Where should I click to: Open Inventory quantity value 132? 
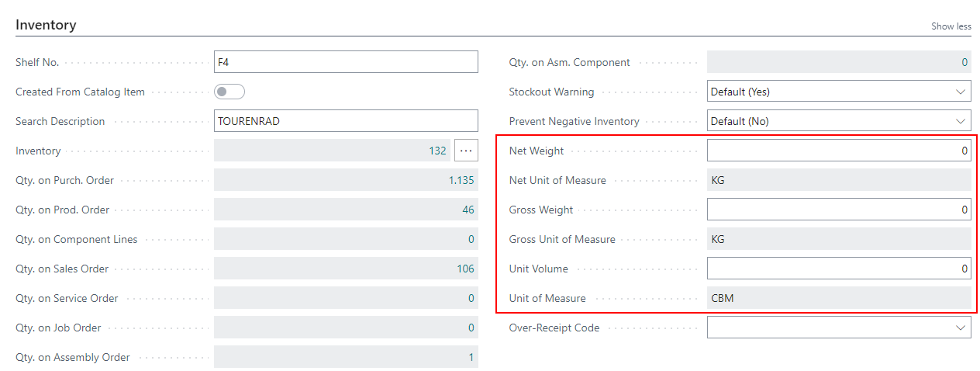[x=437, y=151]
